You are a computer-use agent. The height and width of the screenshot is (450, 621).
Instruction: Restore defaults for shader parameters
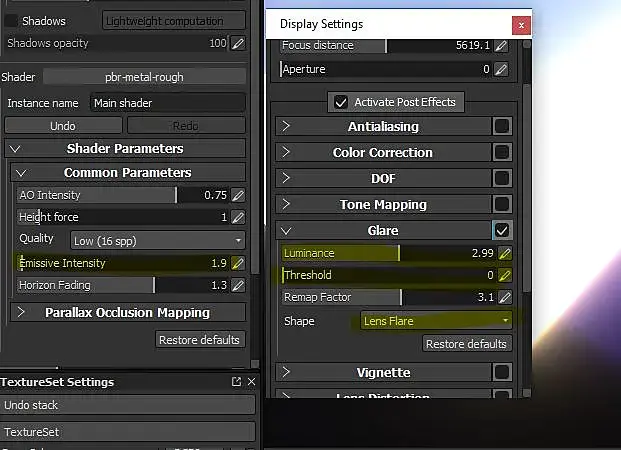(x=200, y=340)
